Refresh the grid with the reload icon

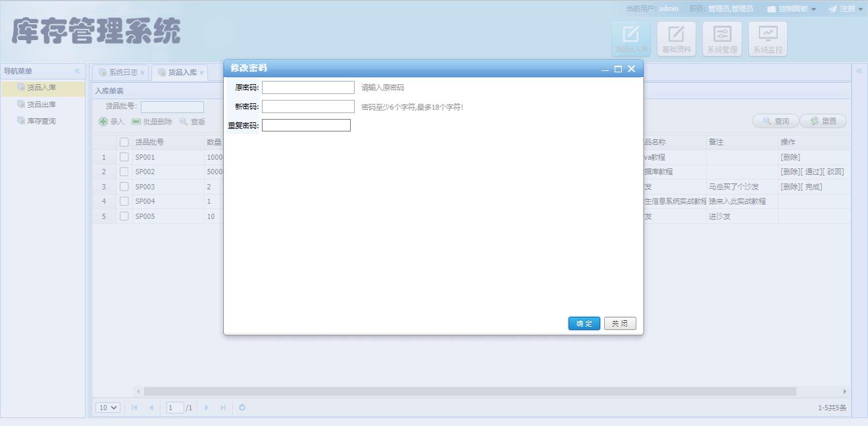coord(242,408)
